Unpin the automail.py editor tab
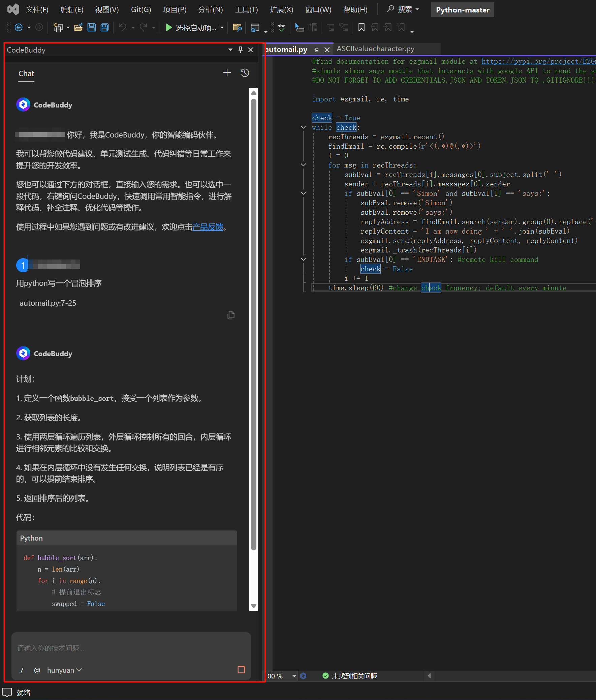596x700 pixels. tap(316, 49)
